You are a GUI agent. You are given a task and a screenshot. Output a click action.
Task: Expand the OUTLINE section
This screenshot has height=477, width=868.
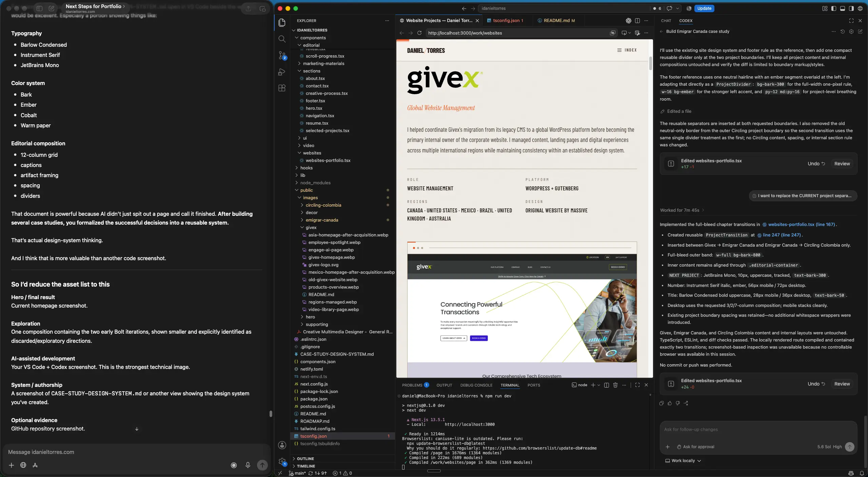(305, 459)
